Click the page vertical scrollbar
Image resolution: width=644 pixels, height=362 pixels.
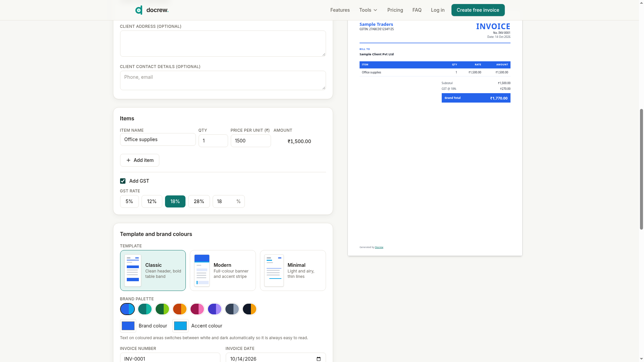tap(641, 169)
